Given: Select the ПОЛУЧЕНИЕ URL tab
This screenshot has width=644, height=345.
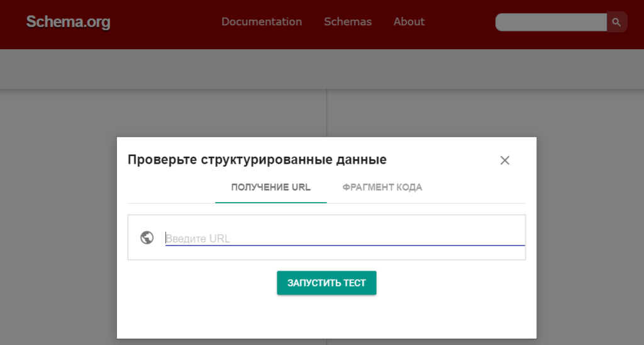Looking at the screenshot, I should [x=270, y=188].
